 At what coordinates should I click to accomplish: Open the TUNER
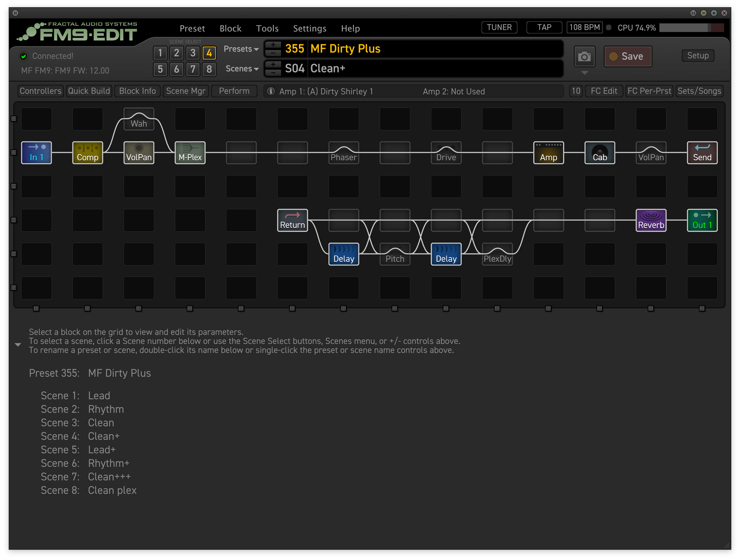tap(499, 27)
